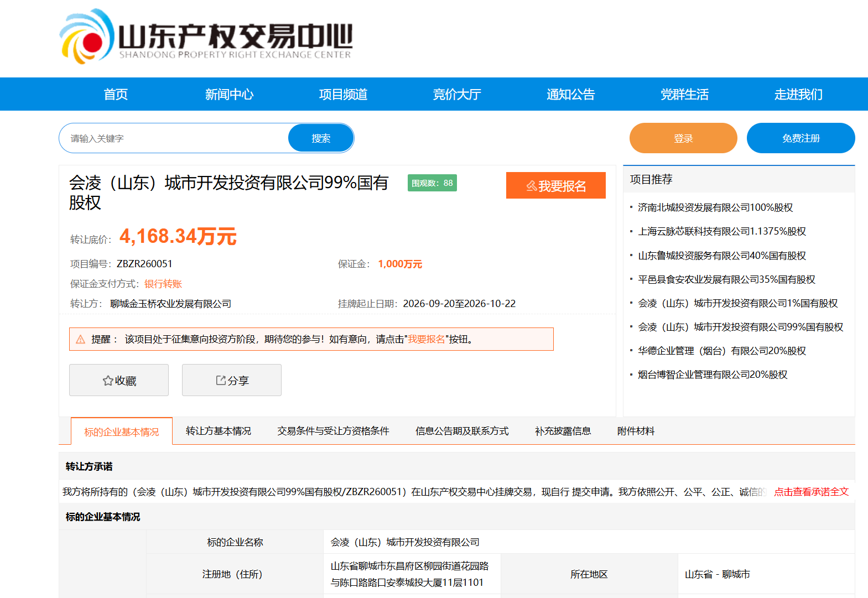Image resolution: width=868 pixels, height=598 pixels.
Task: Click the warning triangle icon in reminder
Action: 81,339
